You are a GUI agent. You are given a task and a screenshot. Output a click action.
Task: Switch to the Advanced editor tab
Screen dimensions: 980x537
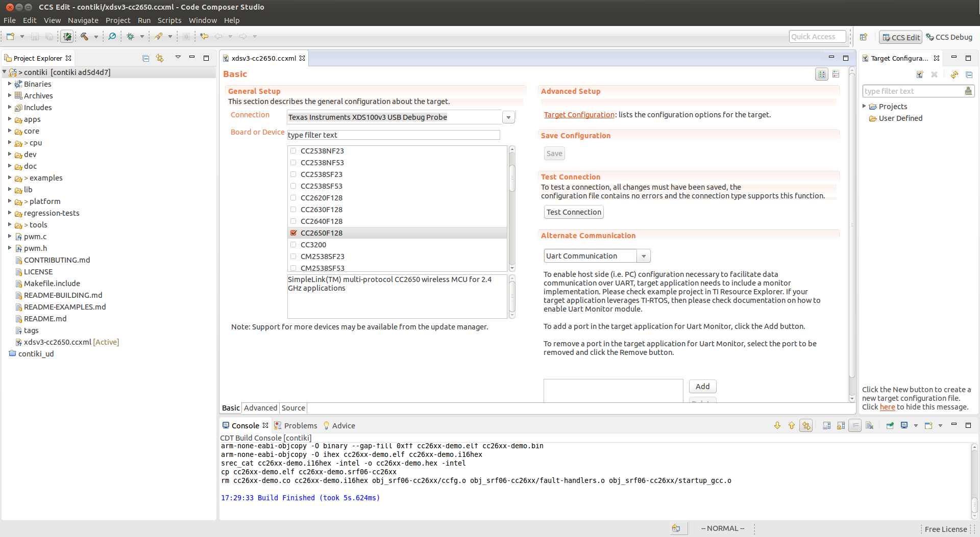(260, 408)
